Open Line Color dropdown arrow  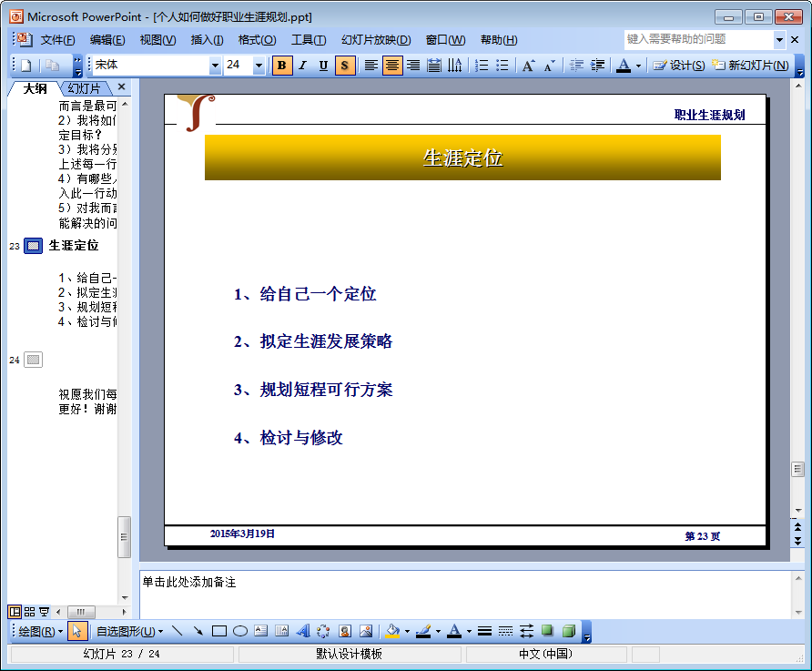click(438, 632)
